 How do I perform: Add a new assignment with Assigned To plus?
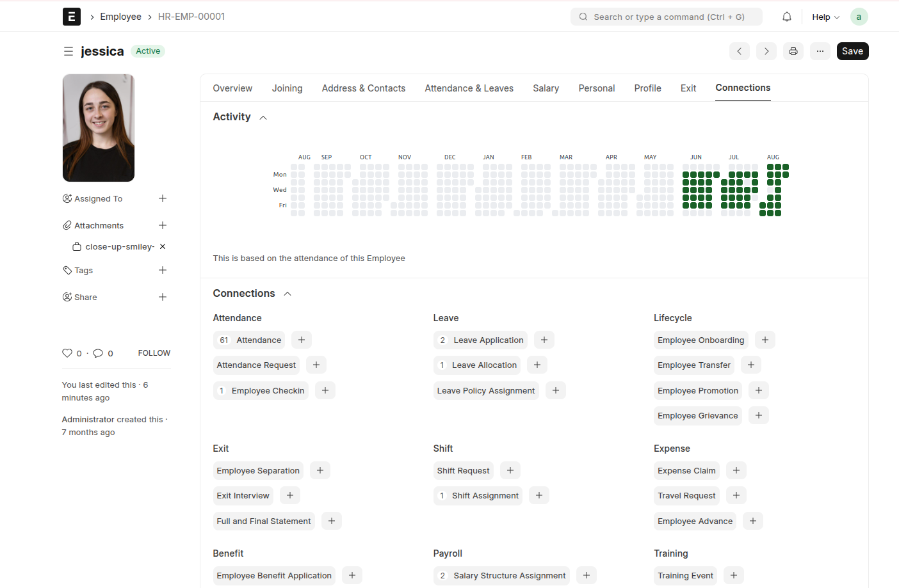tap(163, 198)
